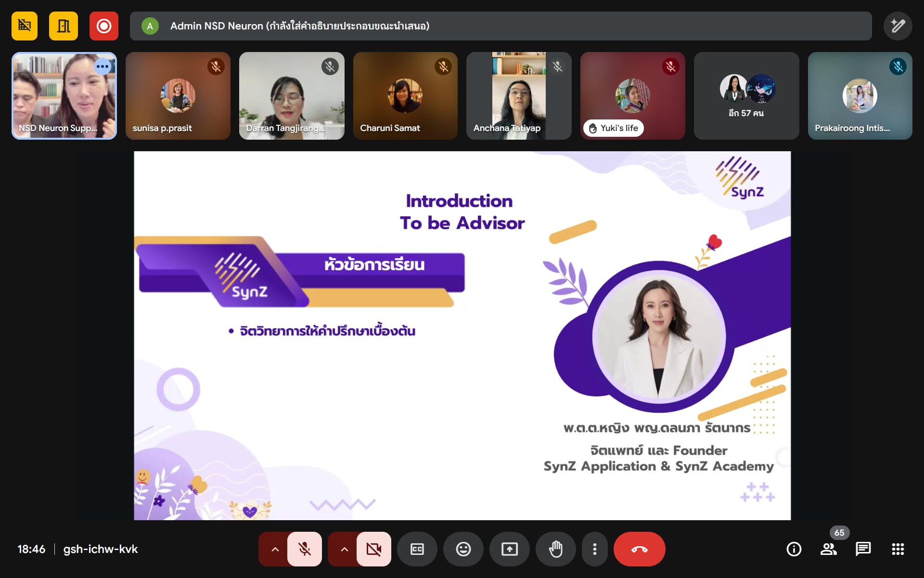Click the participant count badge 65
The width and height of the screenshot is (924, 578).
(839, 533)
